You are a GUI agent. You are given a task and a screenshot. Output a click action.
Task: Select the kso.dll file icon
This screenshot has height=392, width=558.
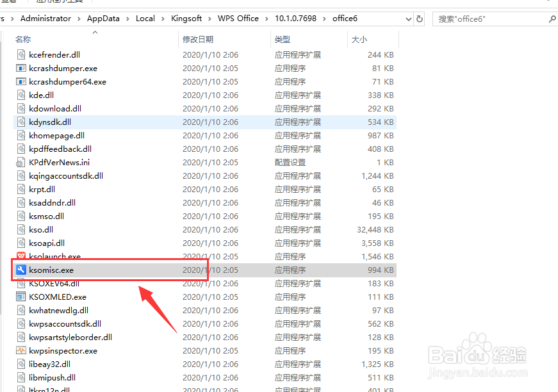click(x=21, y=230)
